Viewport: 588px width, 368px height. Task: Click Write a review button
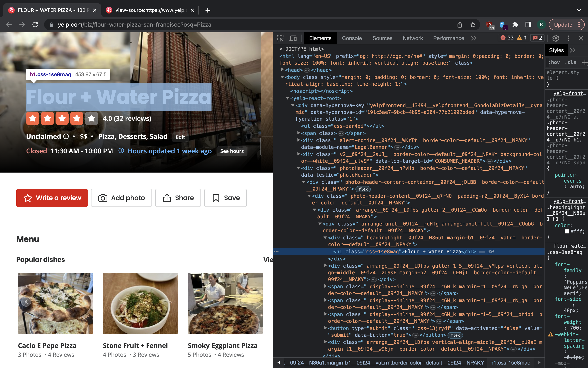pyautogui.click(x=52, y=198)
